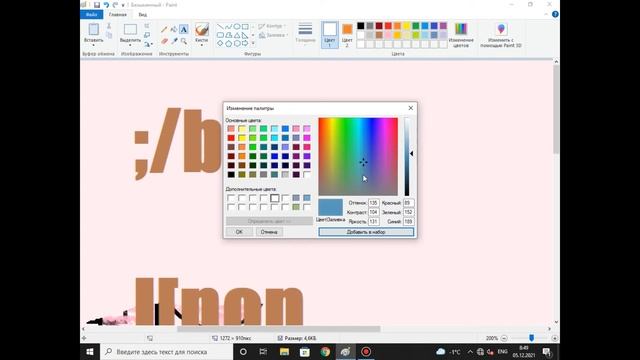Select Цвет 1 button in ribbon
This screenshot has height=360, width=640.
(x=330, y=35)
